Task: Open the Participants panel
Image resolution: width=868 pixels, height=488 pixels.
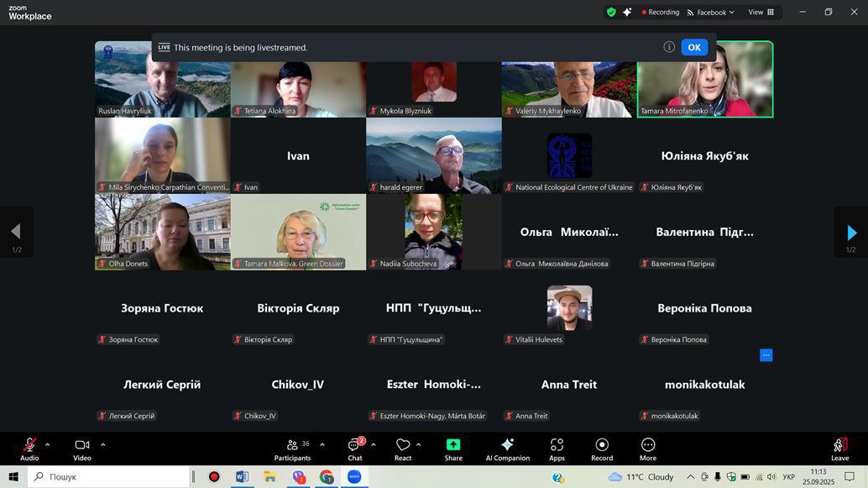Action: pyautogui.click(x=292, y=448)
